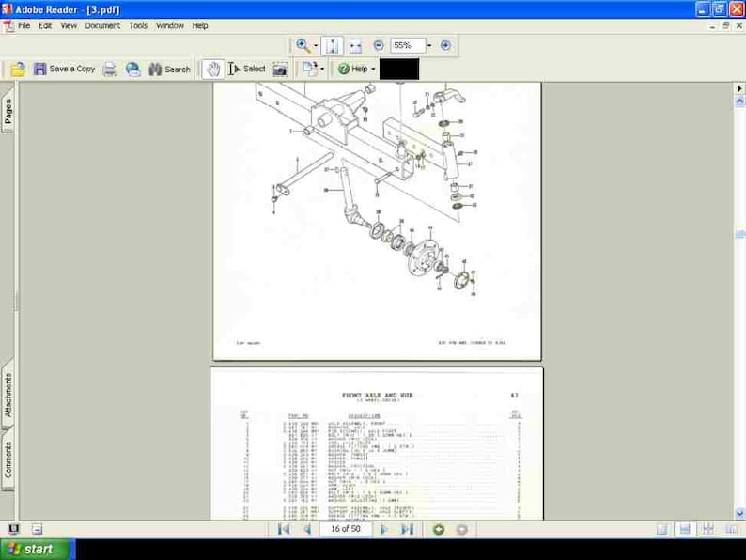Click the email/web globe toolbar icon
This screenshot has height=560, width=746.
tap(133, 70)
